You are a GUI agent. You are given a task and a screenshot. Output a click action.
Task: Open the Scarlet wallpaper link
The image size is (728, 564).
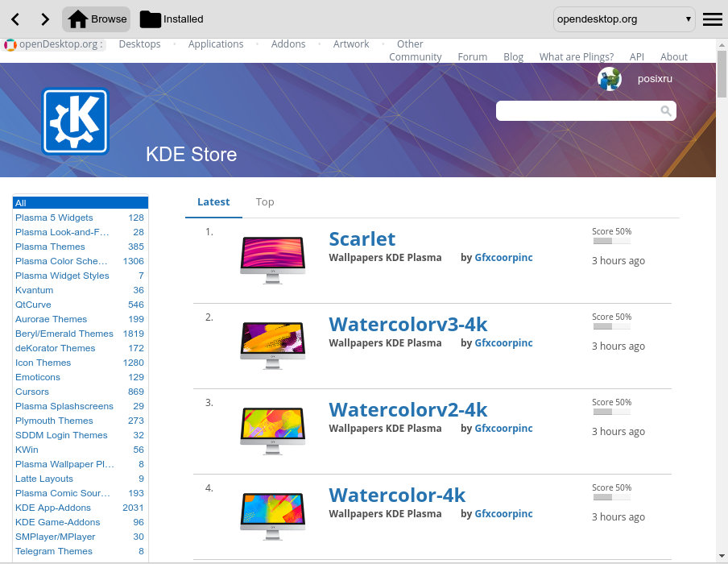coord(362,238)
